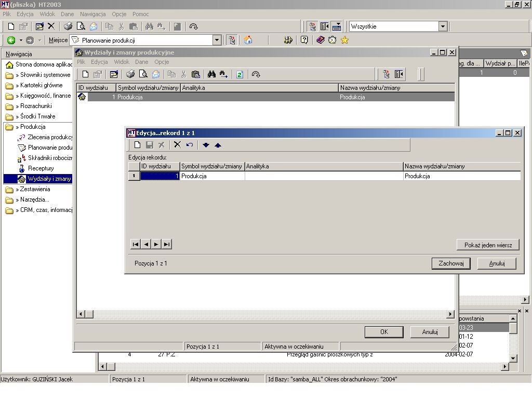The width and height of the screenshot is (532, 399).
Task: Sort by Symbol wydziału/zmiany column header in list
Action: pyautogui.click(x=148, y=87)
